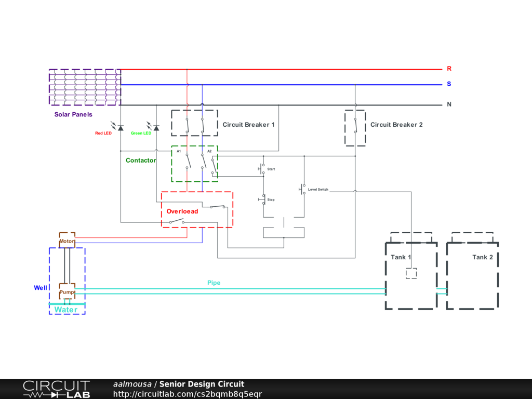
Task: Select the Level Switch contact
Action: click(303, 190)
